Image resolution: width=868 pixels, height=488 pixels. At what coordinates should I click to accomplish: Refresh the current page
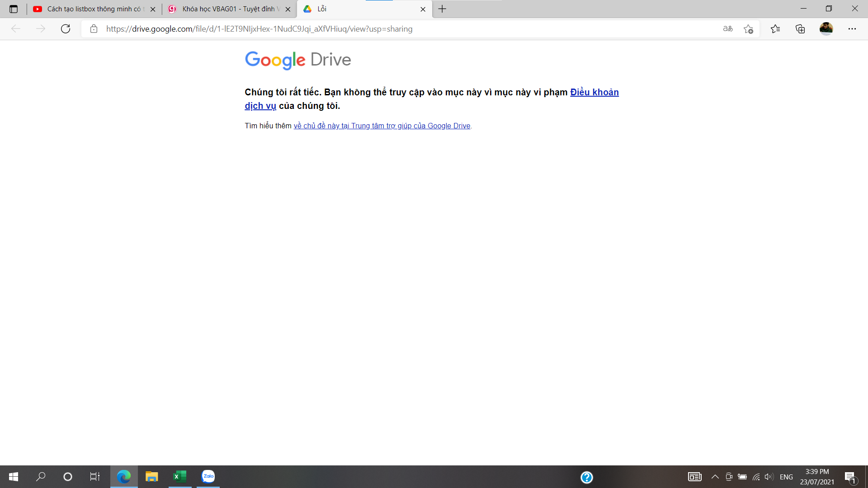click(x=66, y=29)
